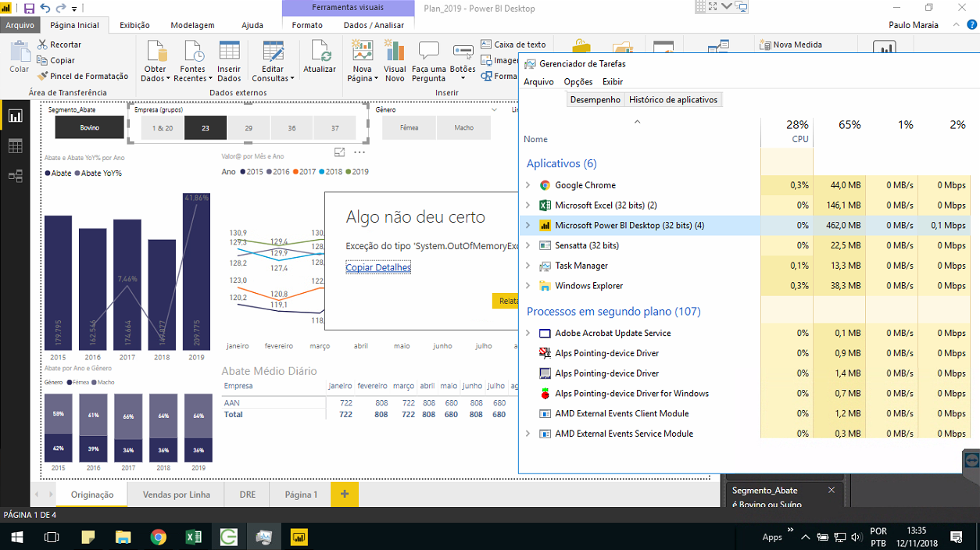The image size is (980, 550).
Task: Toggle the Fêmea gender slicer
Action: tap(409, 128)
